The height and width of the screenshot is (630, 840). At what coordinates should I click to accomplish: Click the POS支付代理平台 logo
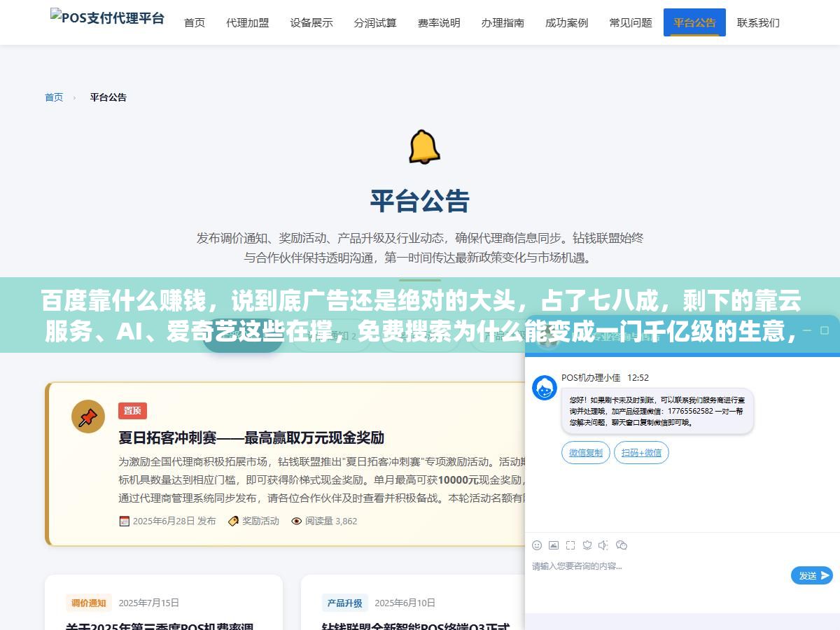[107, 17]
